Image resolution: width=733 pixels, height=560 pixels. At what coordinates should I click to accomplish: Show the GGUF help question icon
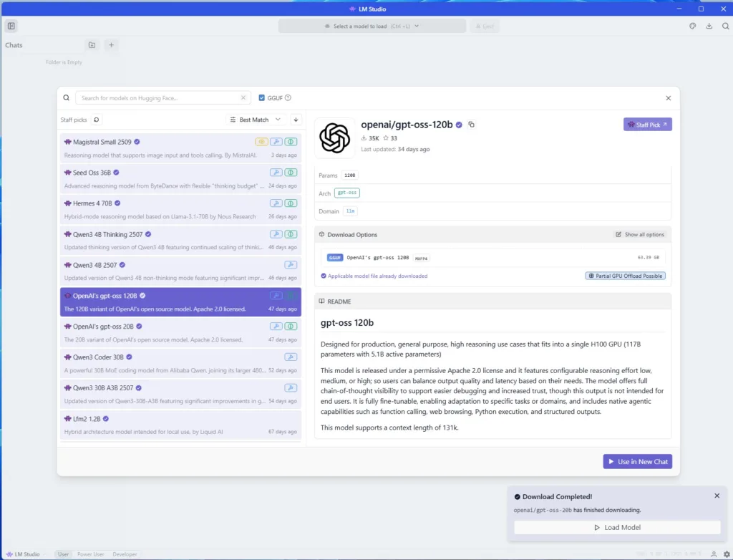pos(288,98)
